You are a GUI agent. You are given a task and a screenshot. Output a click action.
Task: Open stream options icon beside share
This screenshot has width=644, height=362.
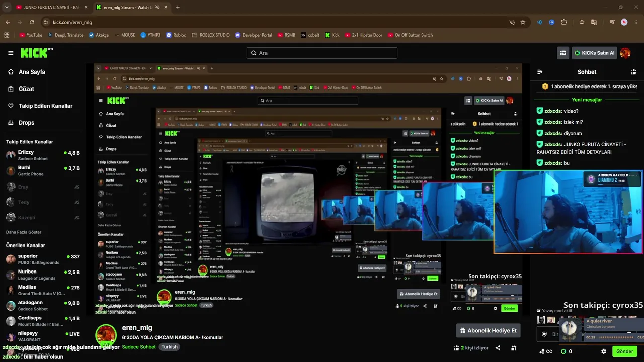click(x=514, y=348)
